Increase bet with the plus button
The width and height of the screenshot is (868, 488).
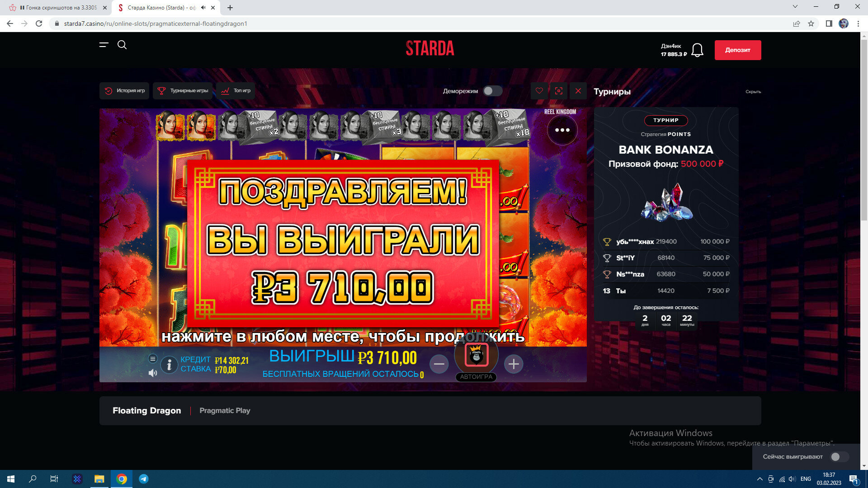514,364
